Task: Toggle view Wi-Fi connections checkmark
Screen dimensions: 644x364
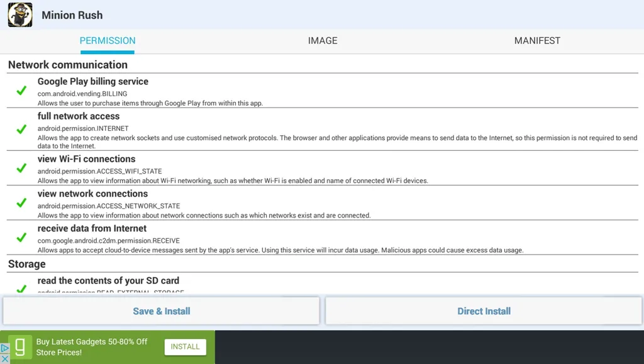Action: [21, 168]
